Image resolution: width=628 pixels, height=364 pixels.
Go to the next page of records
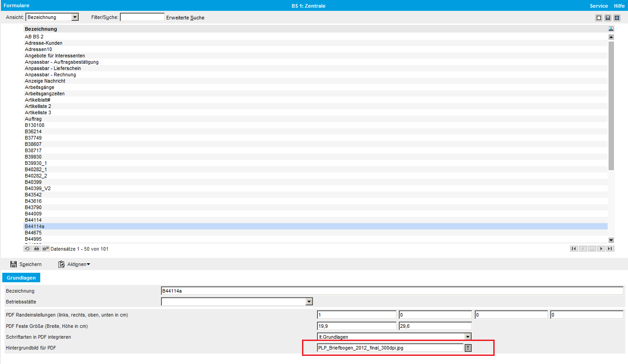coord(601,248)
